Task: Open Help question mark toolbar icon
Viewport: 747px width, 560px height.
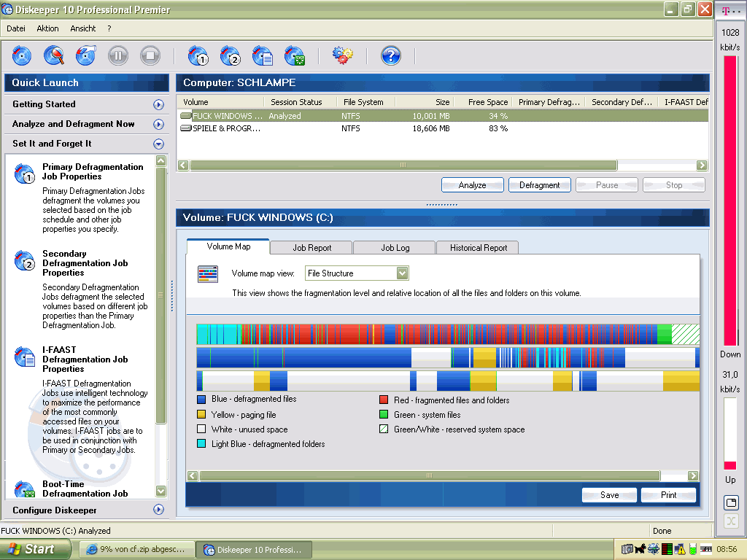Action: (391, 55)
